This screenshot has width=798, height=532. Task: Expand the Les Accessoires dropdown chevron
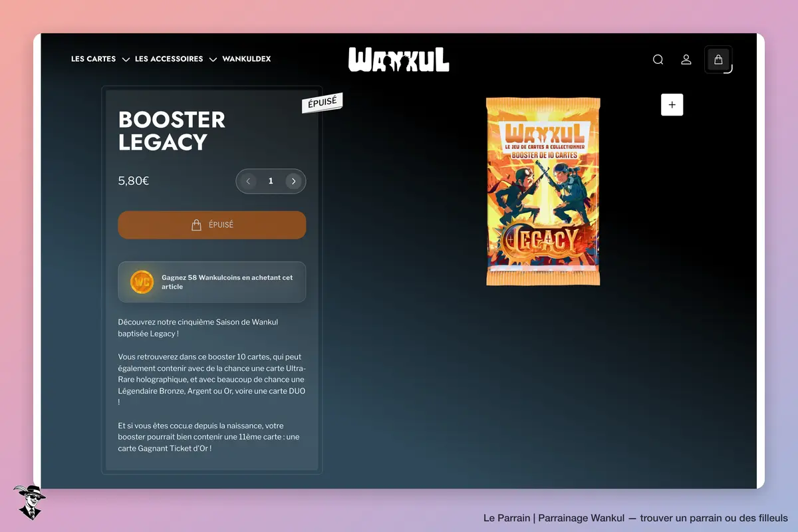(213, 60)
